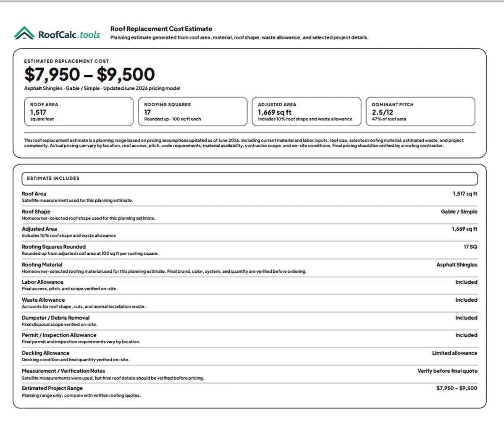This screenshot has height=428, width=504.
Task: Select the Roofing Squares 17 card
Action: tap(193, 112)
